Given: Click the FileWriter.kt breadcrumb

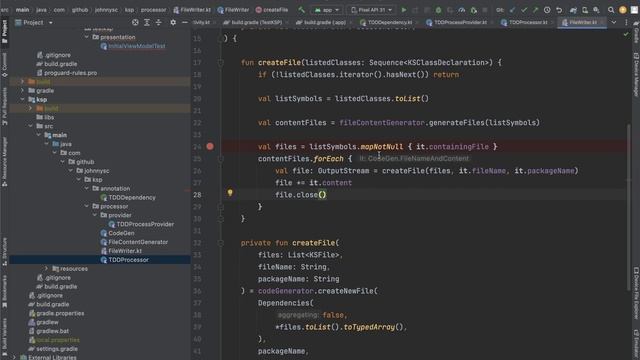Looking at the screenshot, I should 192,10.
